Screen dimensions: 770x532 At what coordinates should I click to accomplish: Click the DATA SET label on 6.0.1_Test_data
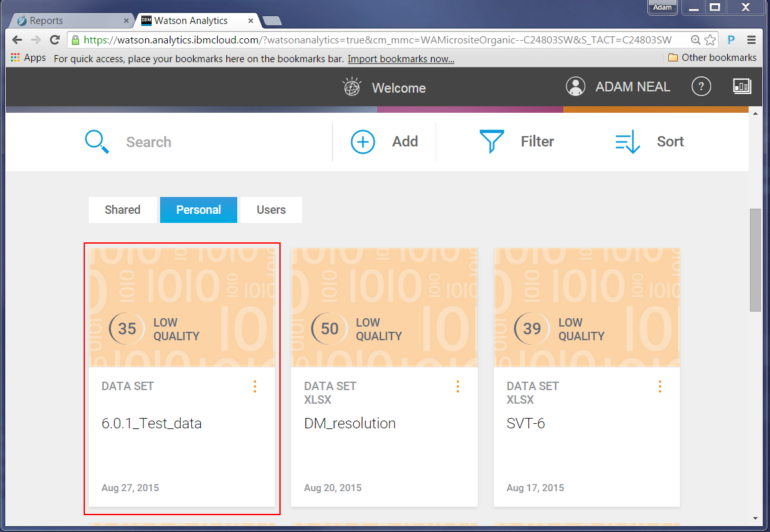point(128,386)
